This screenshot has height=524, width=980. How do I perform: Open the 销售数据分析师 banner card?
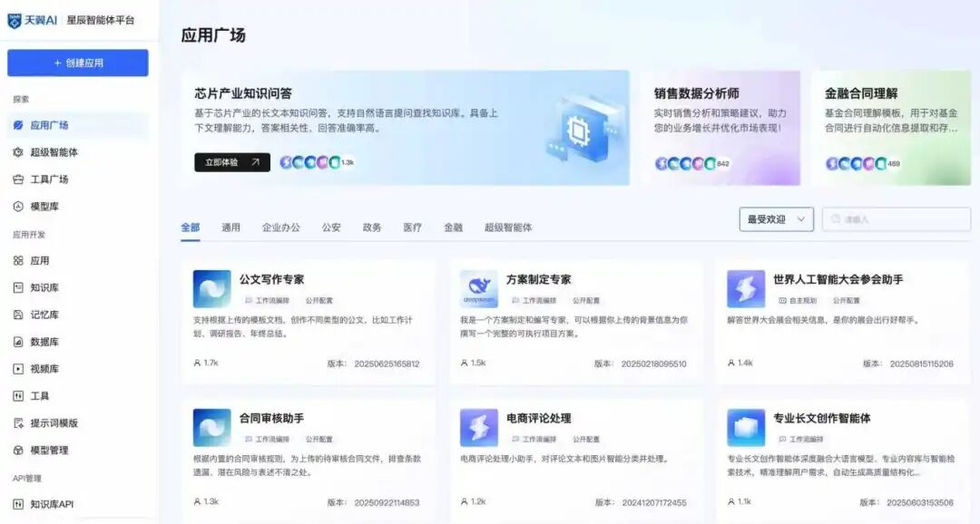pyautogui.click(x=720, y=128)
